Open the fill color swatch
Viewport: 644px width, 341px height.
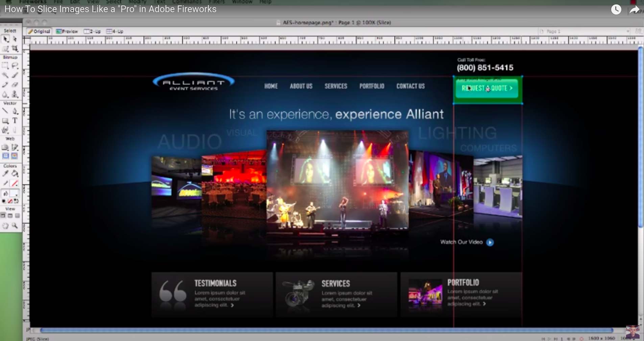(15, 194)
